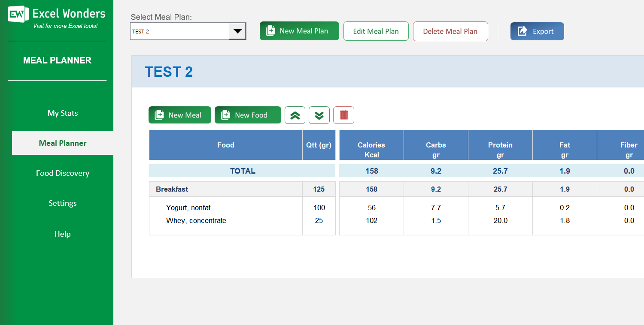
Task: Open the Settings page
Action: (x=62, y=203)
